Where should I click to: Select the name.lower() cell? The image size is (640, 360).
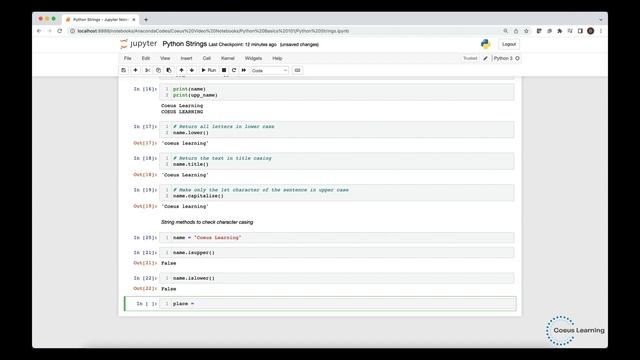coord(337,130)
